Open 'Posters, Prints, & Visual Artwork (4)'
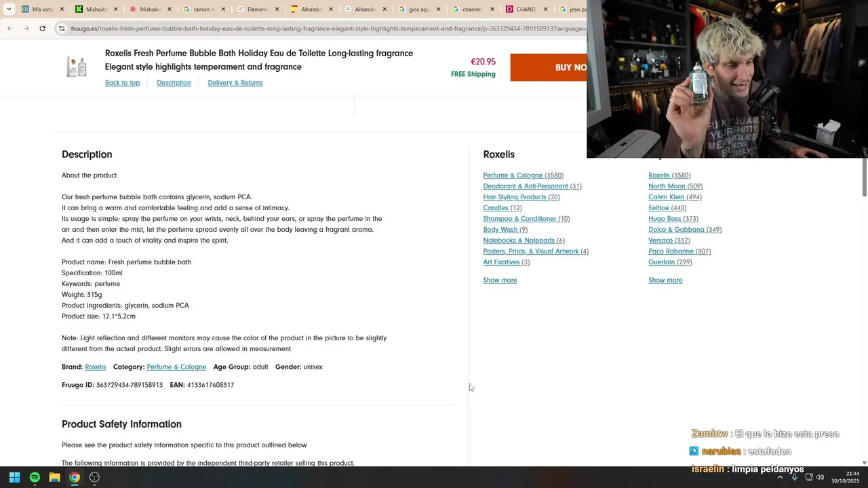This screenshot has height=488, width=868. [536, 251]
